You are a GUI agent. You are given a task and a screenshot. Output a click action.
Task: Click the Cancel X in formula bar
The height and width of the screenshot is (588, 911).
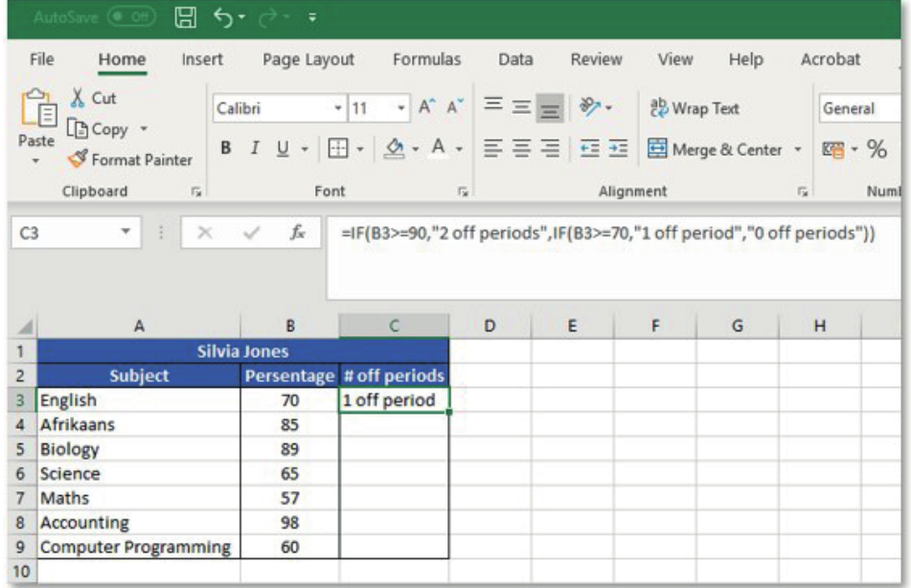tap(204, 233)
